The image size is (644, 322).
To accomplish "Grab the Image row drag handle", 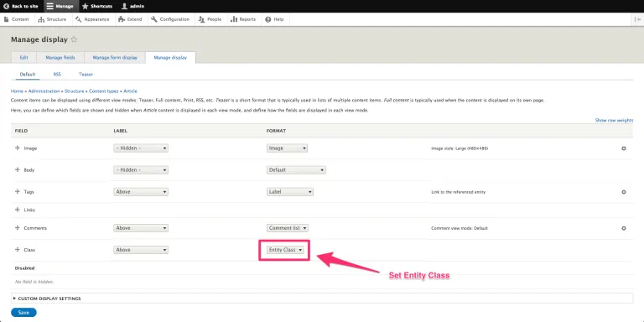I will [18, 148].
